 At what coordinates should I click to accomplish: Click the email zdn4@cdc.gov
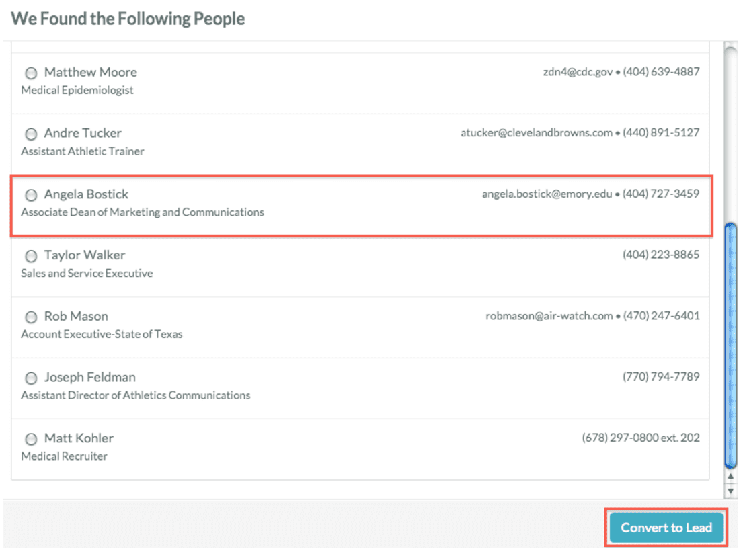click(x=578, y=72)
